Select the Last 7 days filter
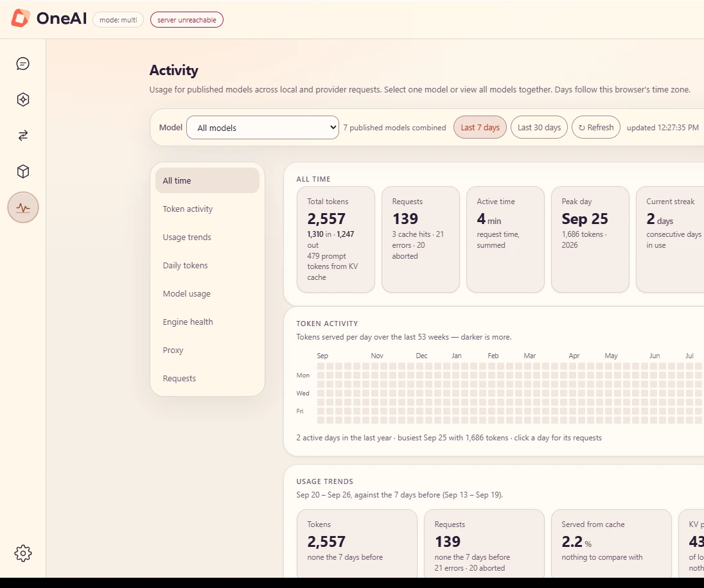The width and height of the screenshot is (704, 588). point(480,128)
